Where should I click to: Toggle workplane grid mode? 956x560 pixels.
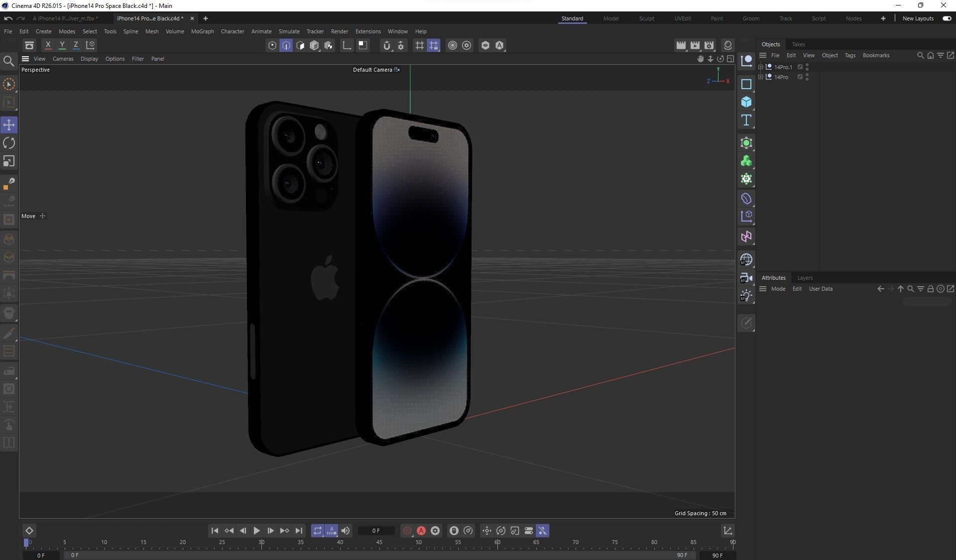[420, 45]
